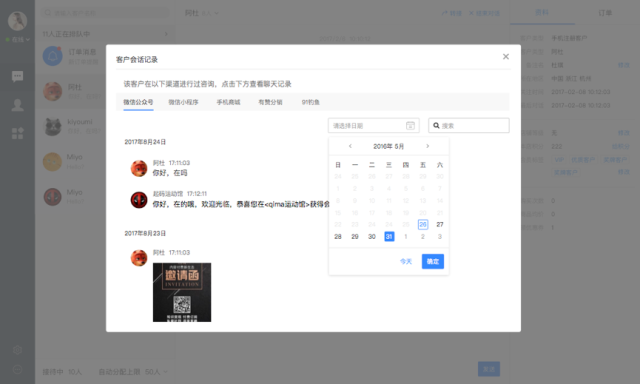640x384 pixels.
Task: Open the settings gear icon in sidebar
Action: coord(18,350)
